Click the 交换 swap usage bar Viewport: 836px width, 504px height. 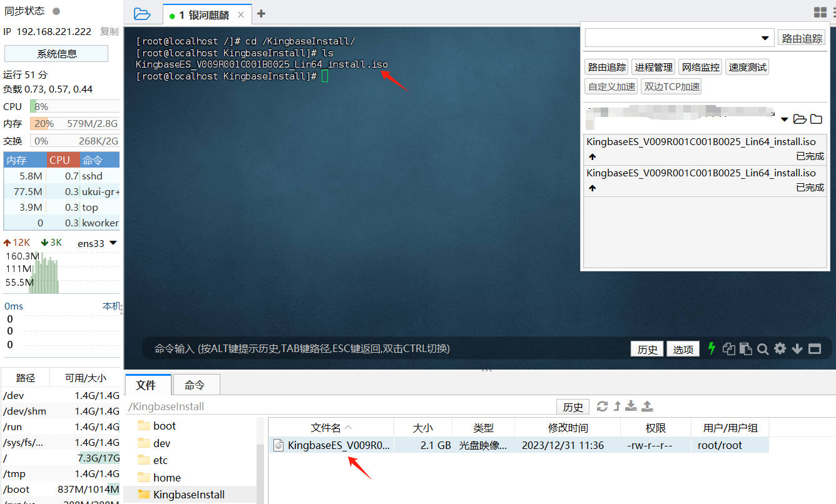pos(74,141)
